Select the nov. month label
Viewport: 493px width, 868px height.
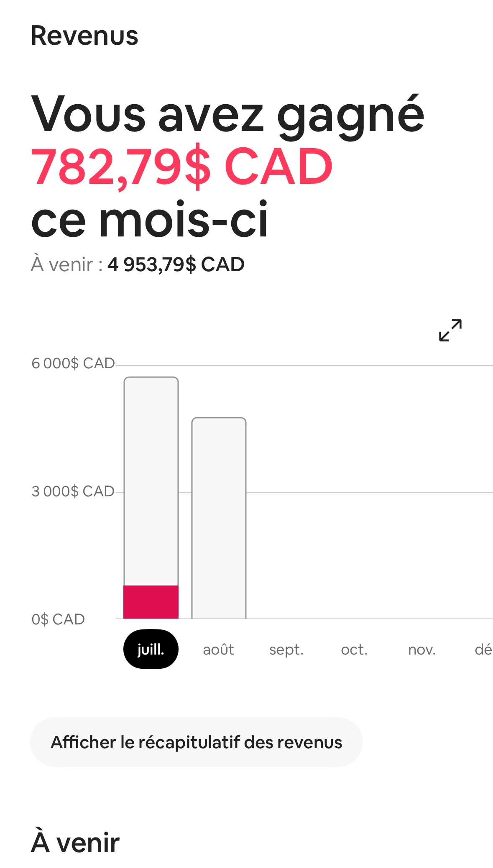coord(422,650)
